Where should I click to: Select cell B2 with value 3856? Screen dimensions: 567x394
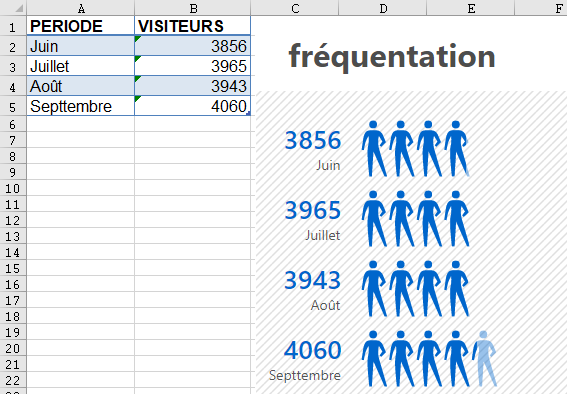pyautogui.click(x=192, y=46)
